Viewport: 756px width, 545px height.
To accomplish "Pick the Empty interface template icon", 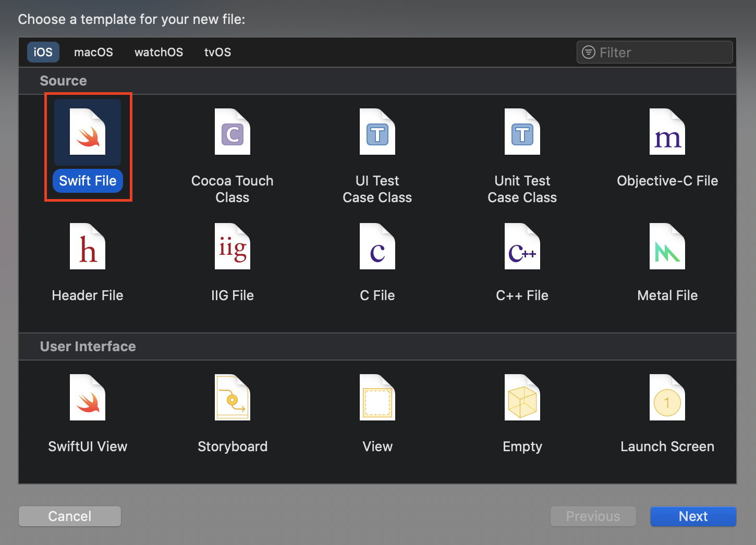I will coord(522,398).
